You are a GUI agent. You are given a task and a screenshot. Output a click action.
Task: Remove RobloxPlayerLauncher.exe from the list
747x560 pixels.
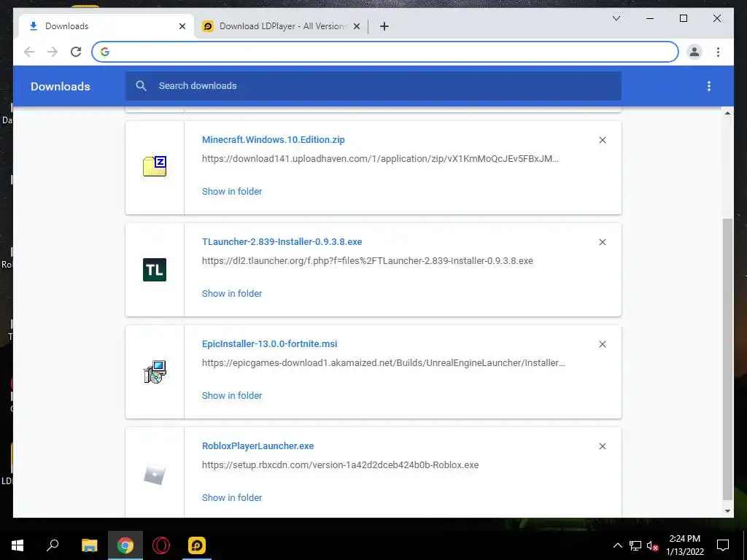[x=602, y=446]
